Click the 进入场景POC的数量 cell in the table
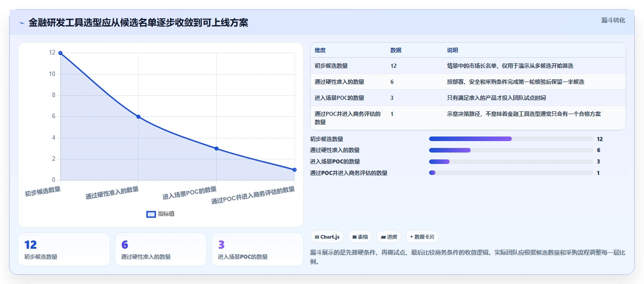The image size is (644, 284). 339,98
